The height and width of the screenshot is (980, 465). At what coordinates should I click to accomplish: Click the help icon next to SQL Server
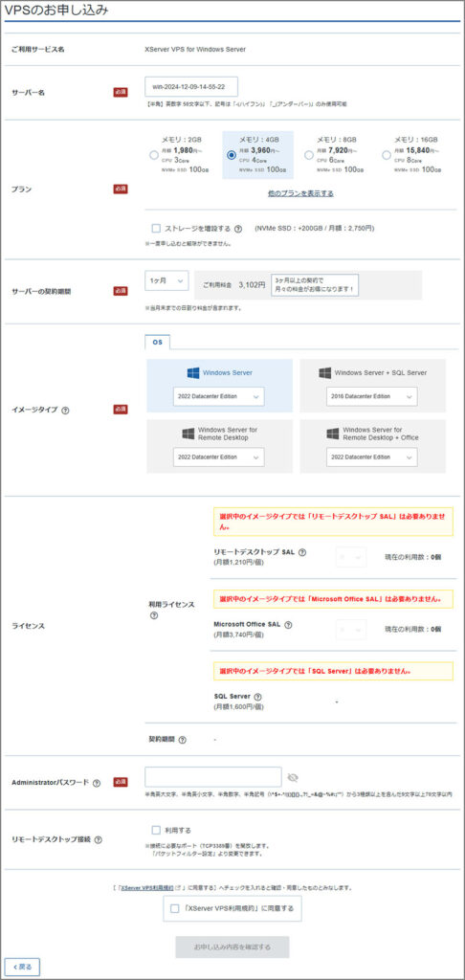tap(257, 697)
